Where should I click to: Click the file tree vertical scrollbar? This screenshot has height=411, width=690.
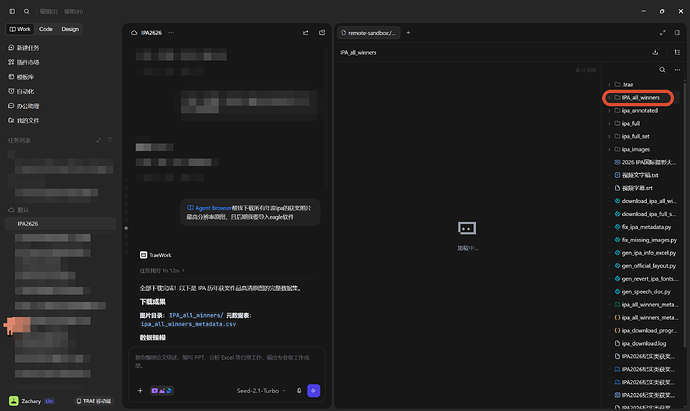685,213
